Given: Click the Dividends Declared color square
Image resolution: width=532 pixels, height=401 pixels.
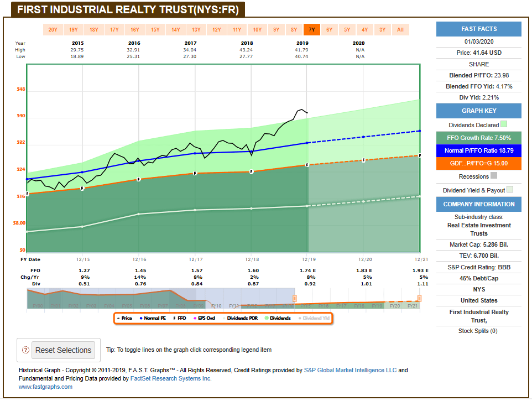Looking at the screenshot, I should [x=504, y=124].
